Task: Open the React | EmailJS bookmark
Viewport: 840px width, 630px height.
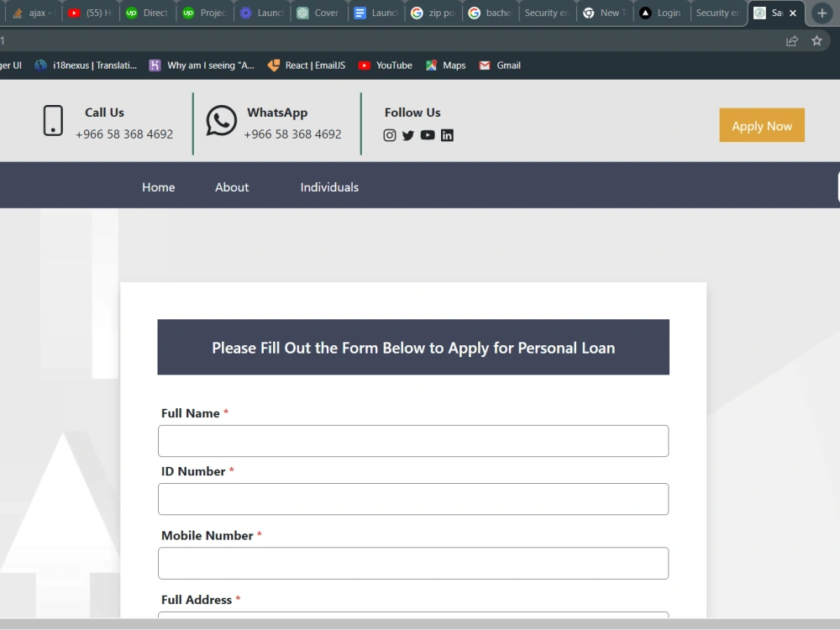Action: [307, 66]
